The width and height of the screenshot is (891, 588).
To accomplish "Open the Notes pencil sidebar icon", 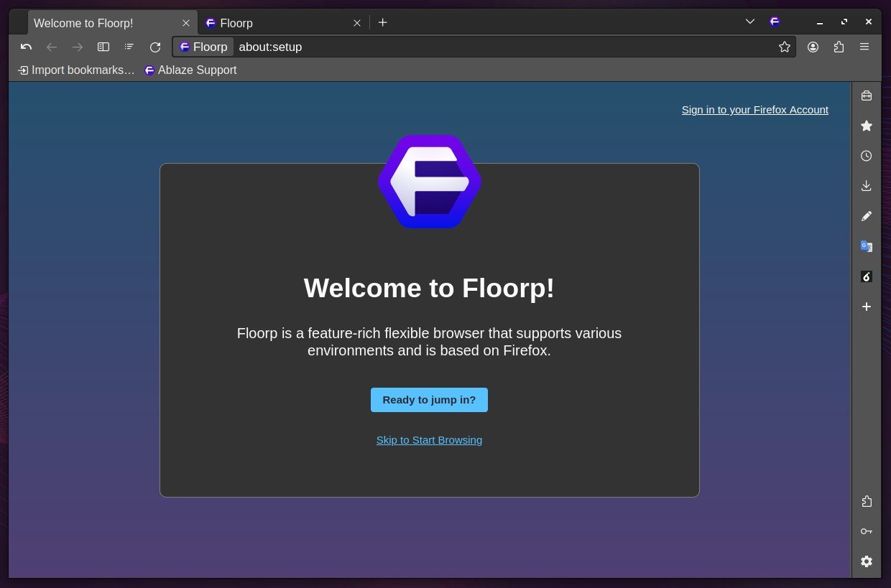I will [x=866, y=216].
